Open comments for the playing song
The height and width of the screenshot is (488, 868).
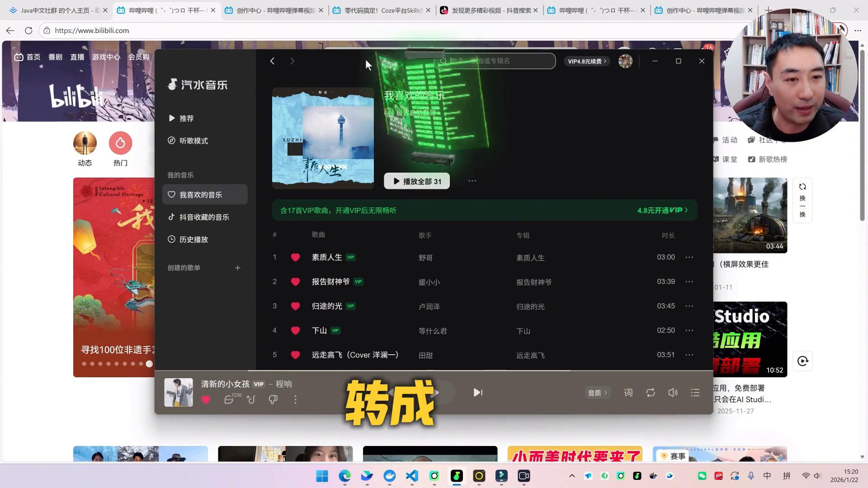(x=229, y=400)
